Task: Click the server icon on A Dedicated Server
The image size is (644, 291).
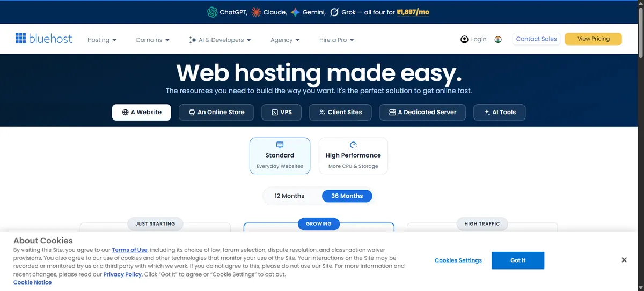Action: click(x=392, y=112)
